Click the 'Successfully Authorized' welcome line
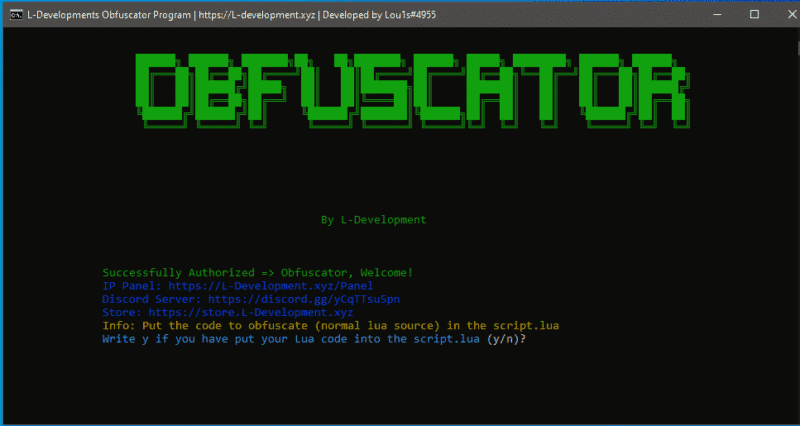The height and width of the screenshot is (426, 800). point(258,273)
